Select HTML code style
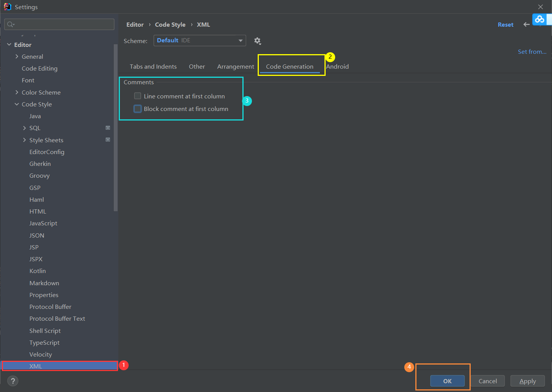The image size is (552, 392). pyautogui.click(x=38, y=211)
